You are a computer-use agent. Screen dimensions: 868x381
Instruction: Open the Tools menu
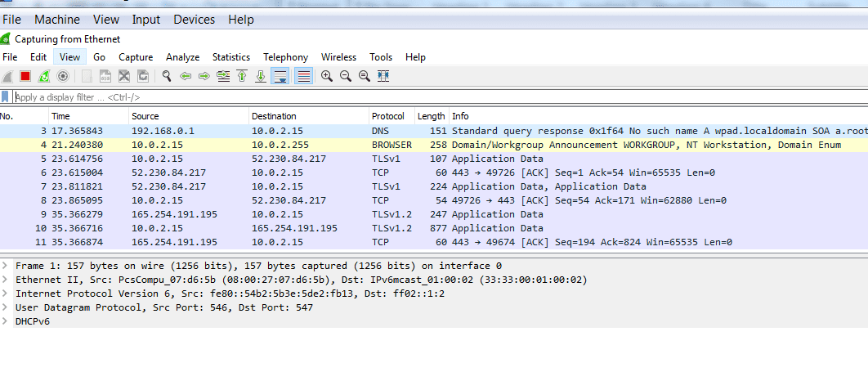(x=381, y=57)
